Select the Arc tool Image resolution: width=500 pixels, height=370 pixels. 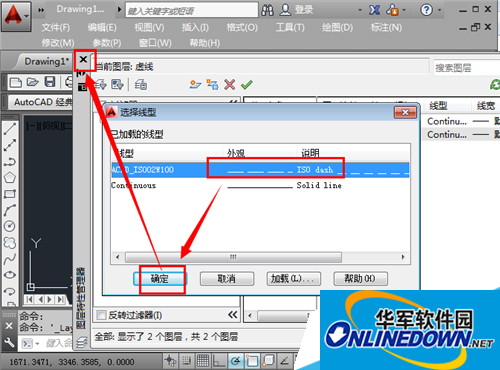10,210
